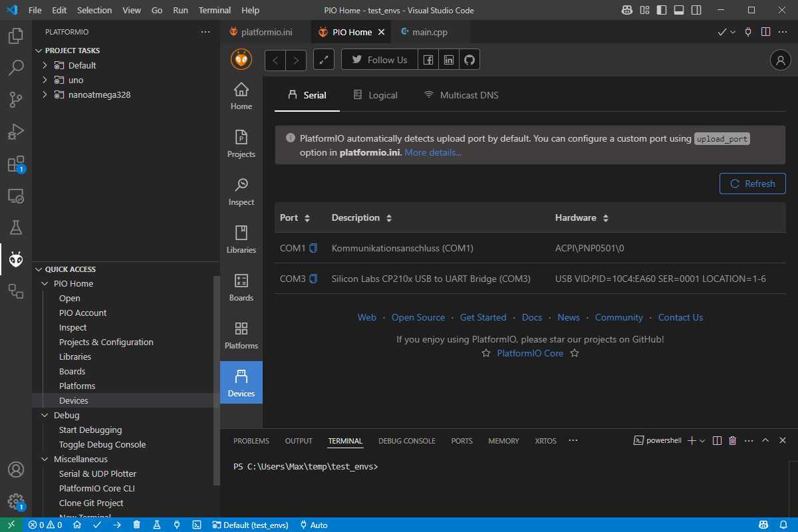Refresh the serial device list
798x532 pixels.
[753, 184]
